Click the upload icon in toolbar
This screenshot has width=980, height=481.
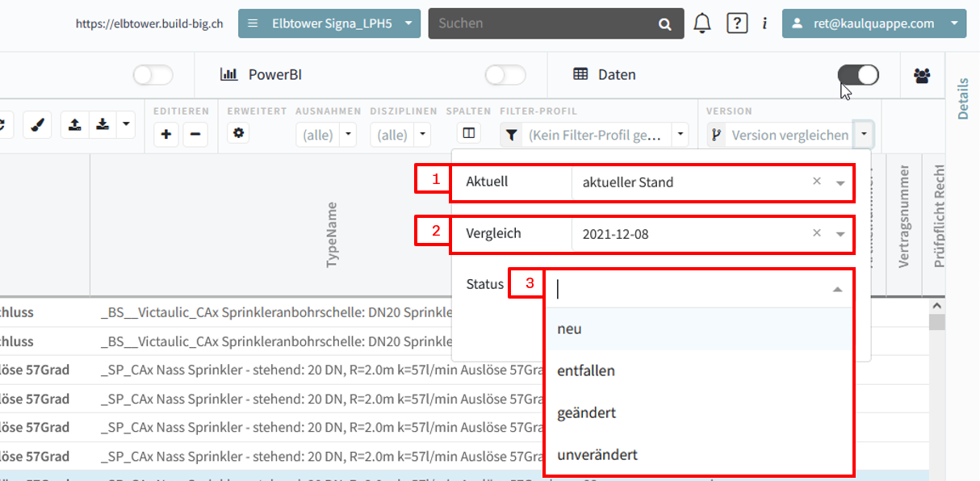click(74, 125)
